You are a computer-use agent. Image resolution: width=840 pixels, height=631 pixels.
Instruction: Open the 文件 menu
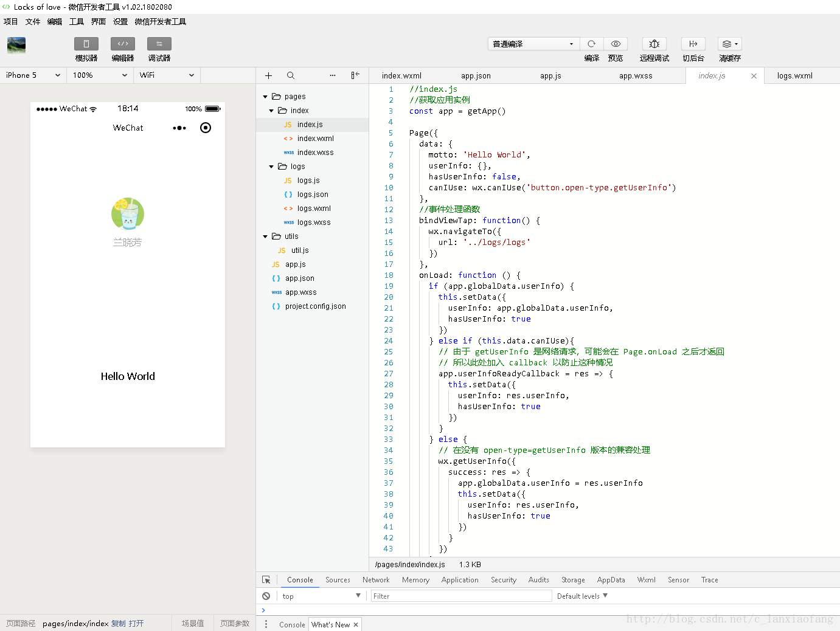coord(33,22)
